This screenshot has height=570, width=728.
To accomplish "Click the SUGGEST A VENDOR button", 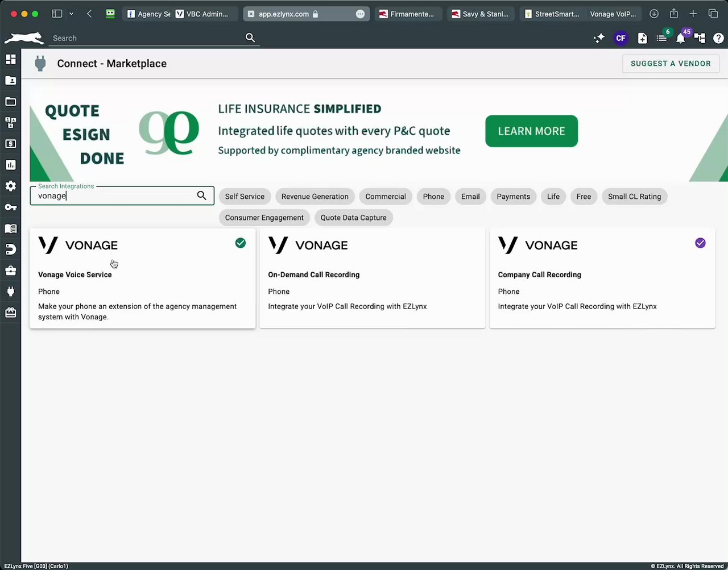I will click(x=671, y=64).
